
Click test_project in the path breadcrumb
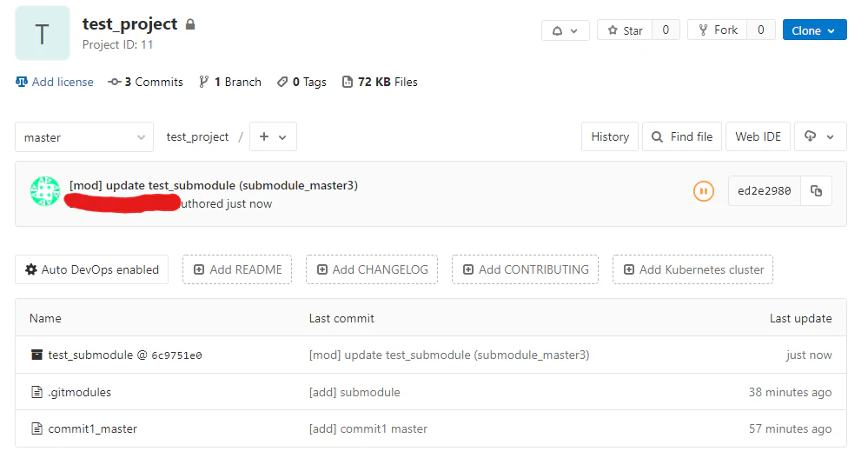[197, 136]
